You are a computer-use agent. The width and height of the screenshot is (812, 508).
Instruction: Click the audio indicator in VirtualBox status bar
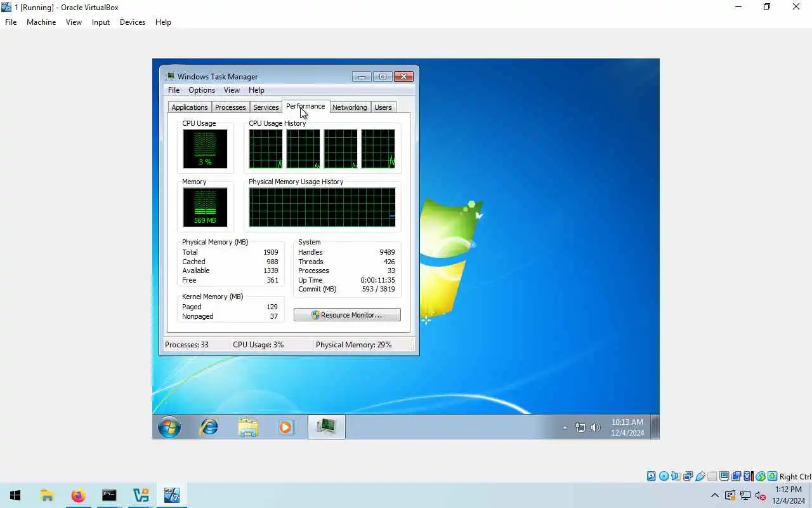point(676,476)
